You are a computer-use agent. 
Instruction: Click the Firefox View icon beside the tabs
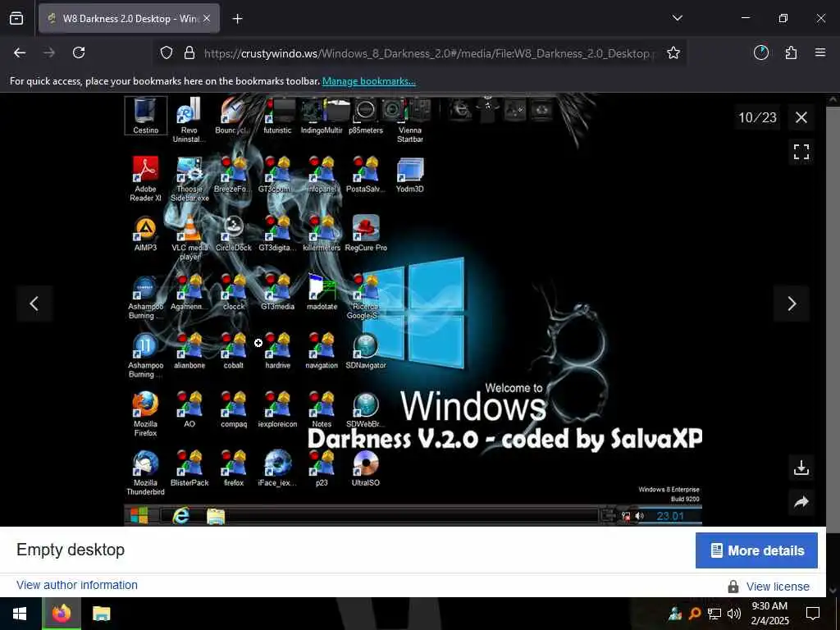16,18
